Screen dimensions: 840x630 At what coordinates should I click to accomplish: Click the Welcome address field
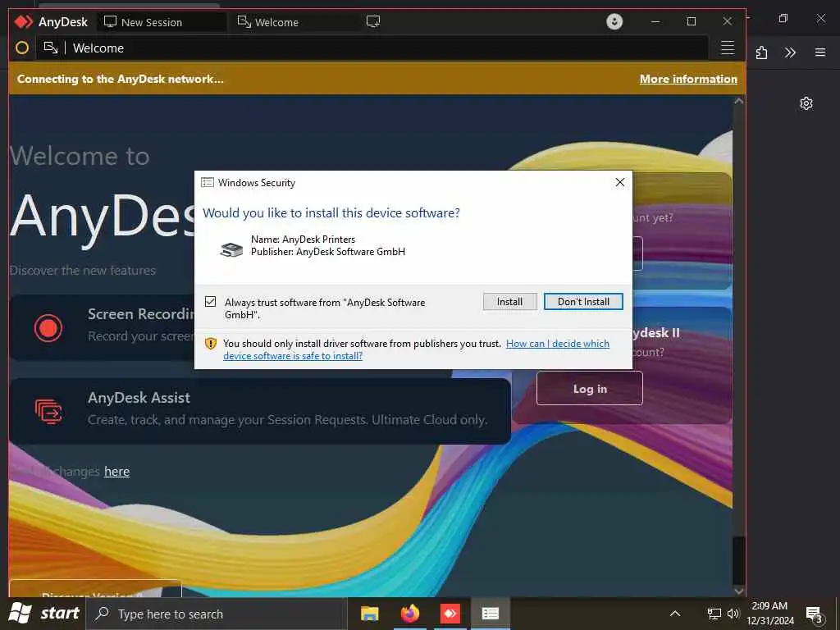[x=372, y=48]
